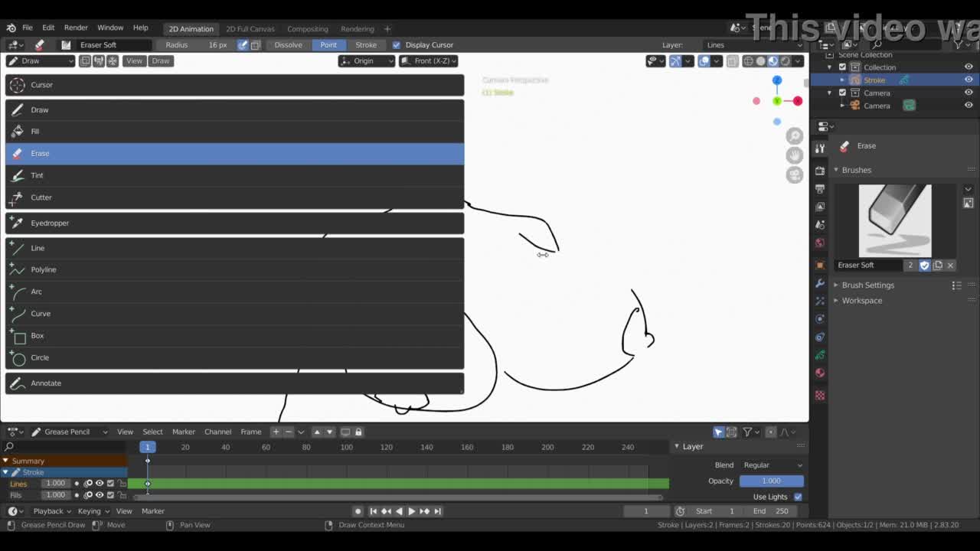Set eraser mode to Stroke
The image size is (980, 551).
pos(366,45)
